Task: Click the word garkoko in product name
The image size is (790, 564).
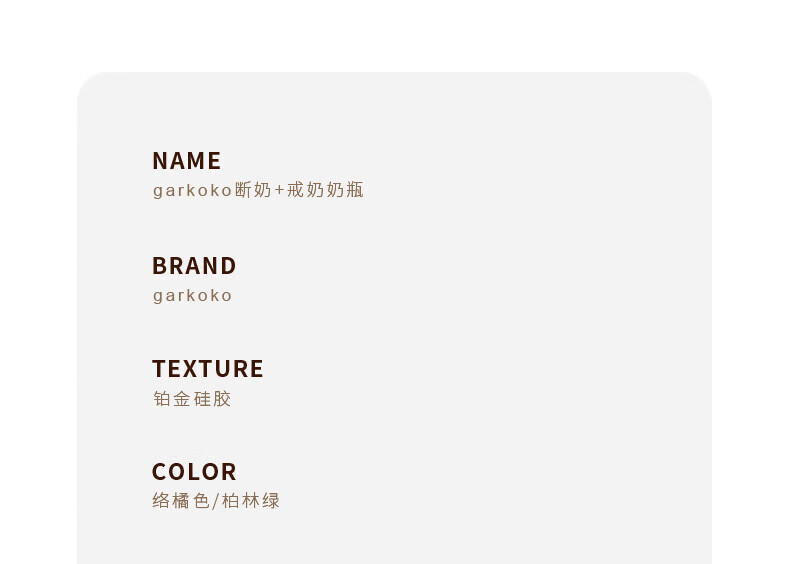Action: (x=192, y=191)
